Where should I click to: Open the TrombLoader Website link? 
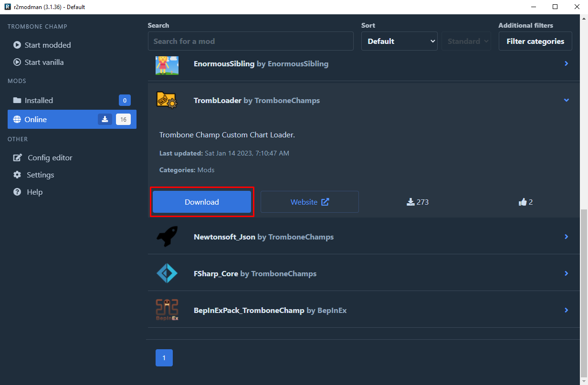(x=310, y=202)
